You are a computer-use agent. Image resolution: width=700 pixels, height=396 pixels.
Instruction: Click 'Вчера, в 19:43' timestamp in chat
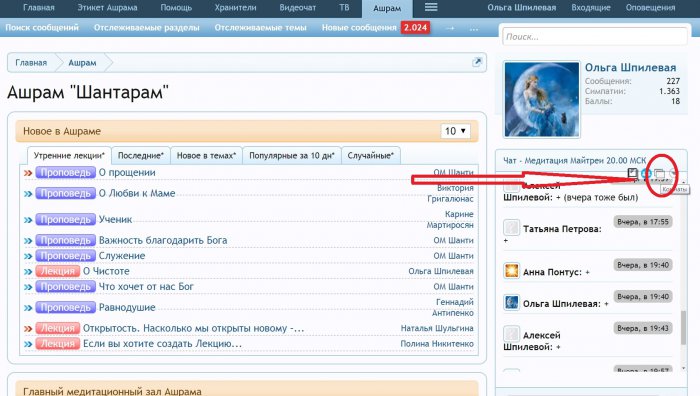[642, 328]
